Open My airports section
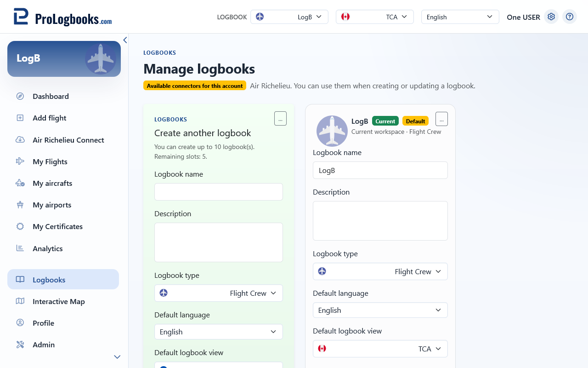 click(63, 205)
